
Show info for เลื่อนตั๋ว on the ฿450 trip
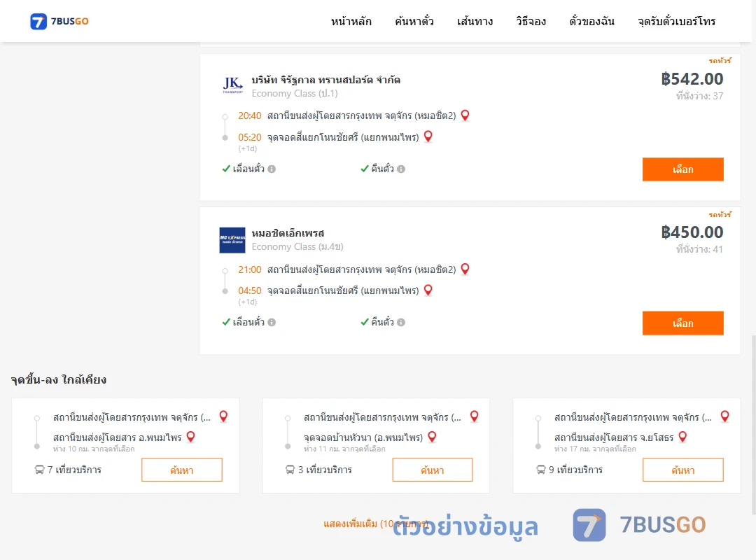point(272,322)
